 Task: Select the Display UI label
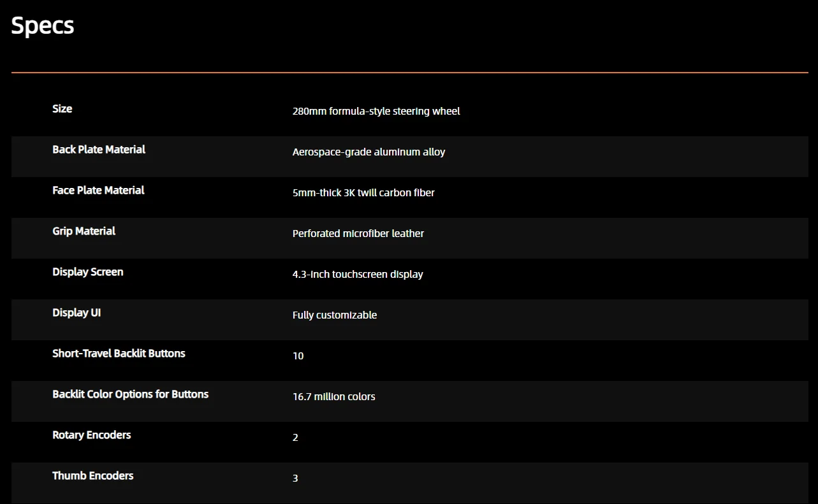pyautogui.click(x=77, y=313)
